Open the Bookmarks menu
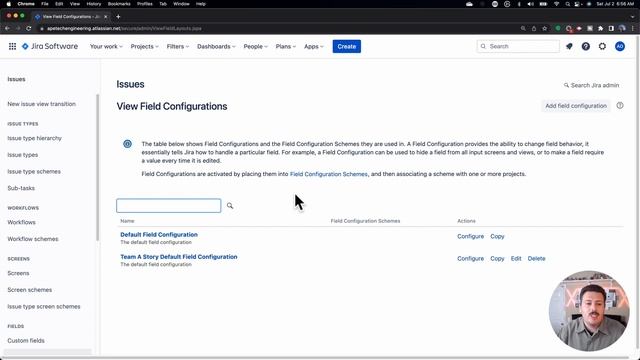640x360 pixels. (119, 4)
